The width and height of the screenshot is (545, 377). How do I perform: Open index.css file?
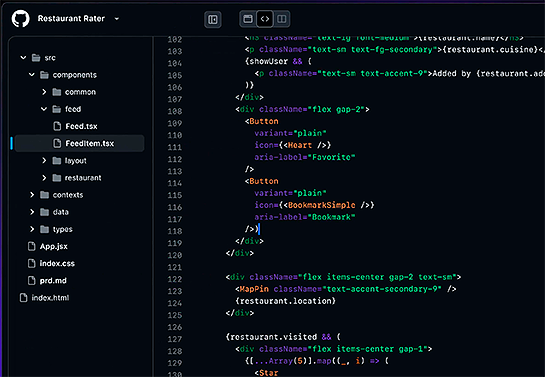[x=57, y=263]
